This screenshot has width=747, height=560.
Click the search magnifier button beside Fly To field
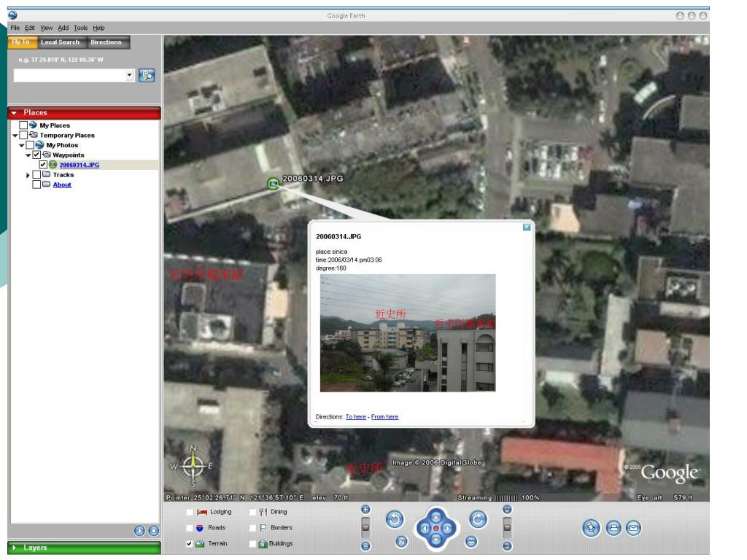click(146, 75)
